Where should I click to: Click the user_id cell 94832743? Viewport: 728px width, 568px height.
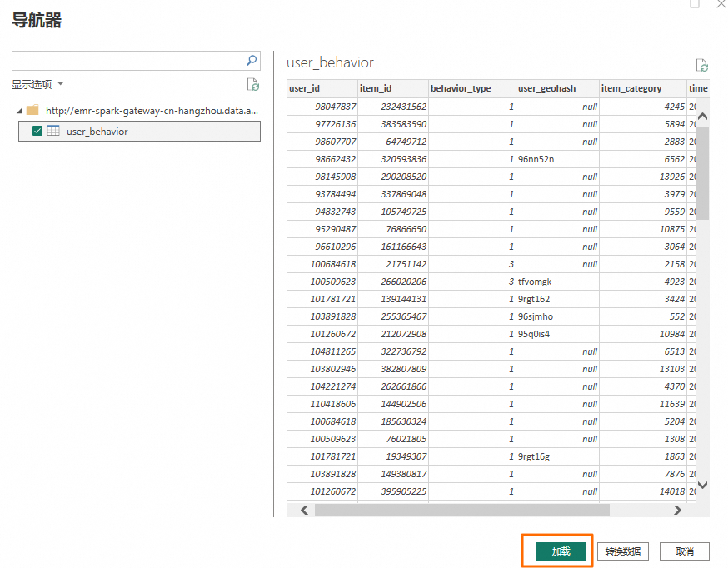click(x=322, y=212)
